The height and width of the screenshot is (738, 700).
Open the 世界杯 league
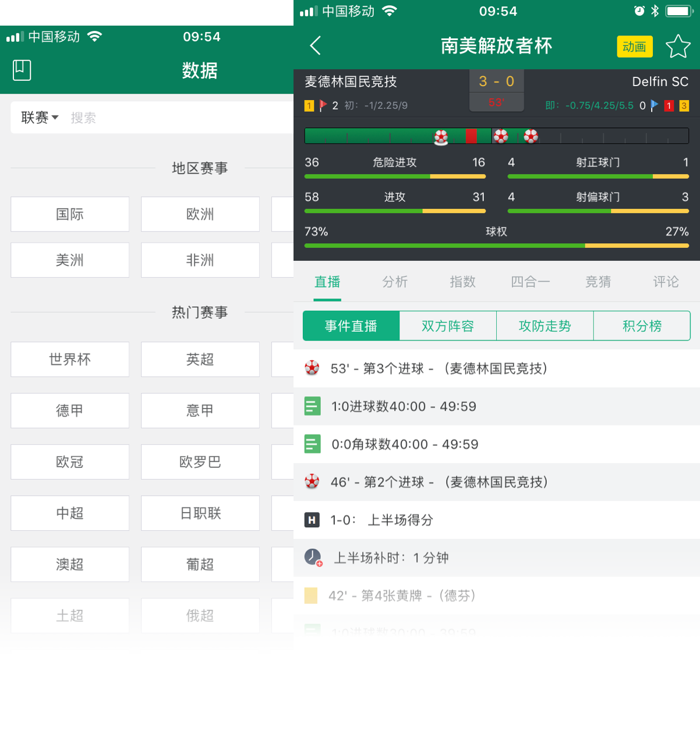[x=70, y=359]
